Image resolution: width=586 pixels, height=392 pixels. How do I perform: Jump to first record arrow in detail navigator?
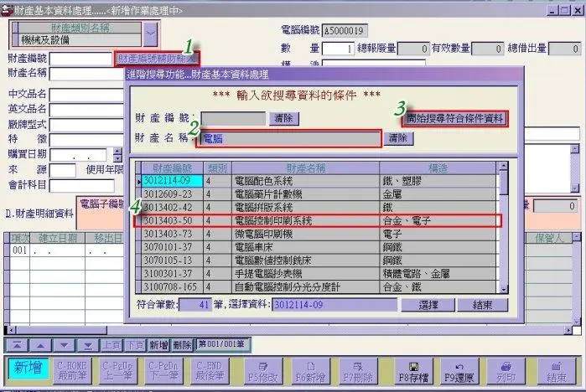pyautogui.click(x=17, y=345)
